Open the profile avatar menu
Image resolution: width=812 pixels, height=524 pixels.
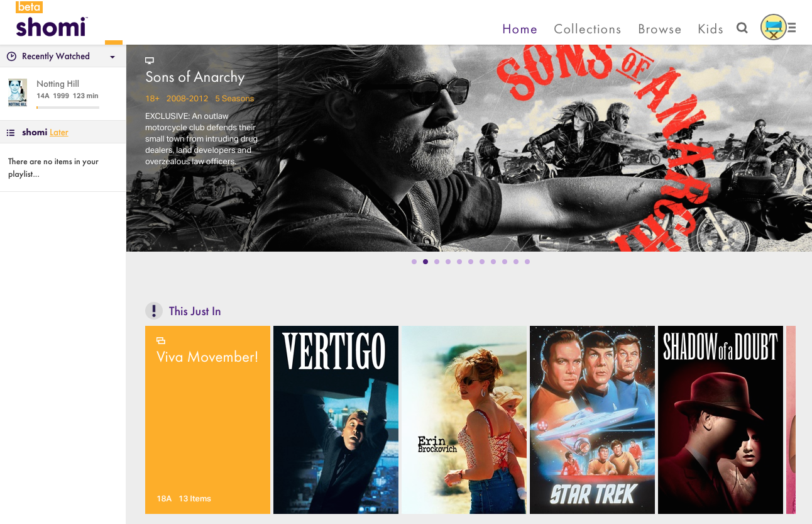coord(773,28)
